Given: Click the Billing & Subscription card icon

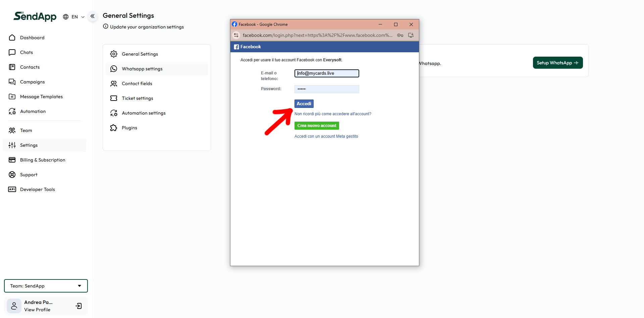Looking at the screenshot, I should click(x=12, y=160).
